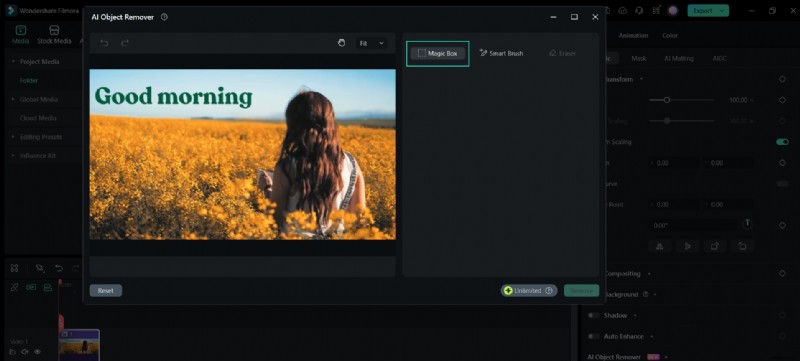Expand the Influence Kit section

tap(13, 156)
